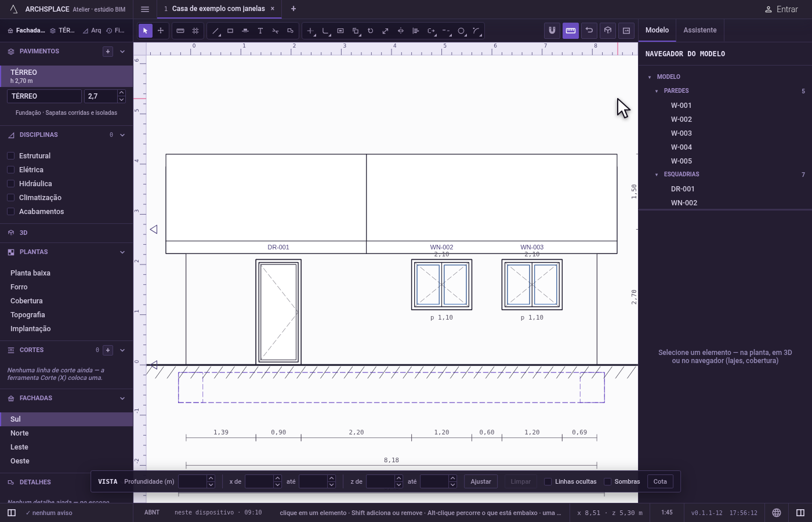Image resolution: width=812 pixels, height=522 pixels.
Task: Click the rotate tool icon
Action: pyautogui.click(x=371, y=31)
